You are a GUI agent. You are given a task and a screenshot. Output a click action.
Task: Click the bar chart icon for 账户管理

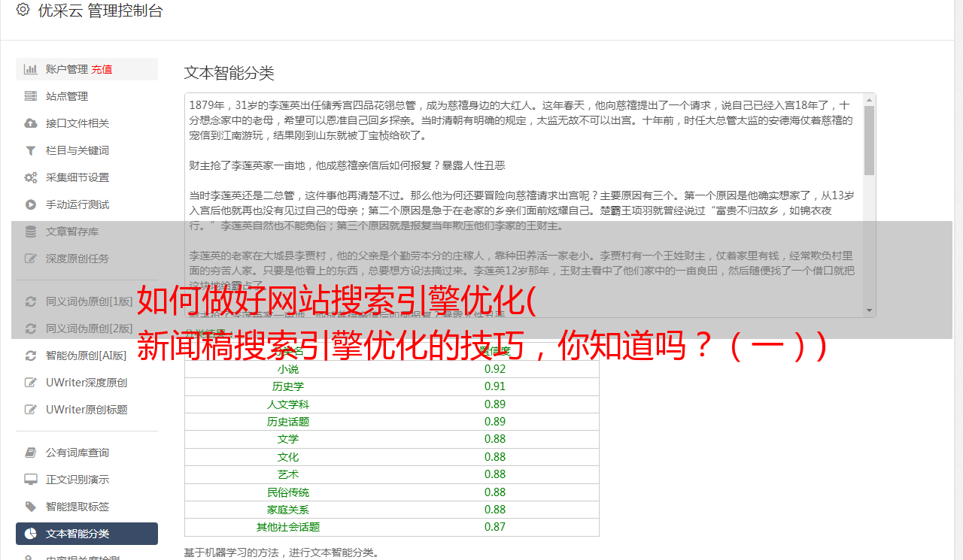coord(31,69)
